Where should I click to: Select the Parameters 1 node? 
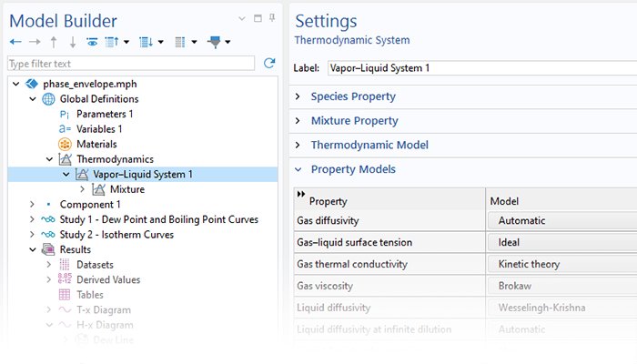point(105,114)
